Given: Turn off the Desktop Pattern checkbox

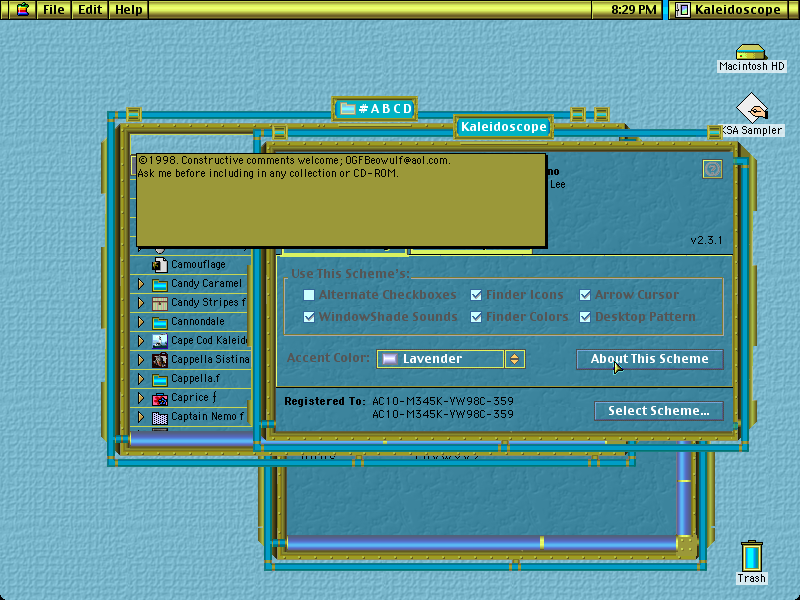Looking at the screenshot, I should pos(585,317).
